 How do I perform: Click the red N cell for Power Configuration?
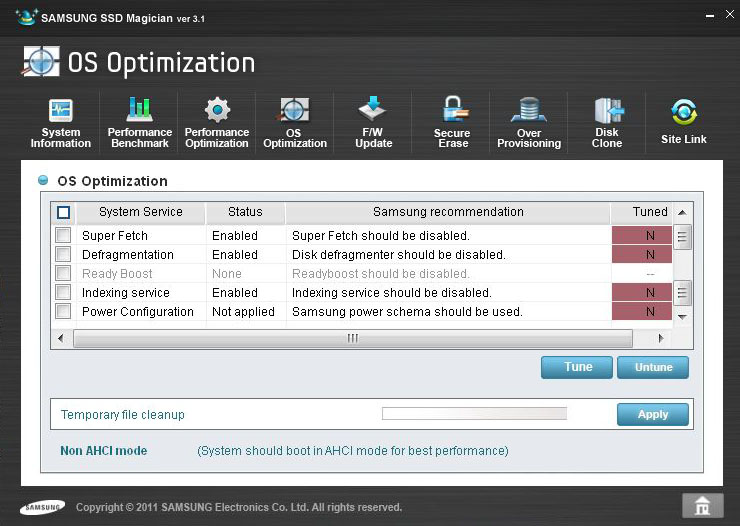click(642, 311)
